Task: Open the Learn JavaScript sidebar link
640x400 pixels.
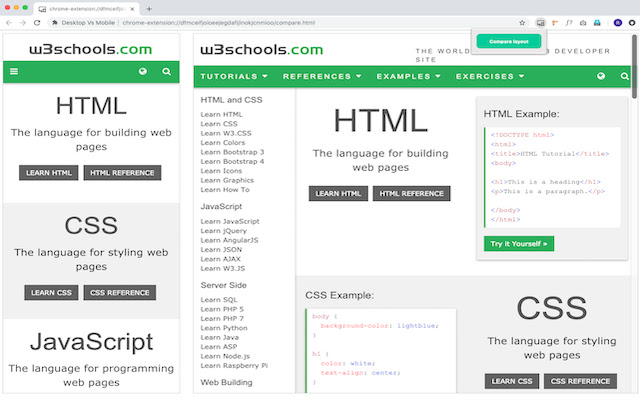Action: point(230,221)
